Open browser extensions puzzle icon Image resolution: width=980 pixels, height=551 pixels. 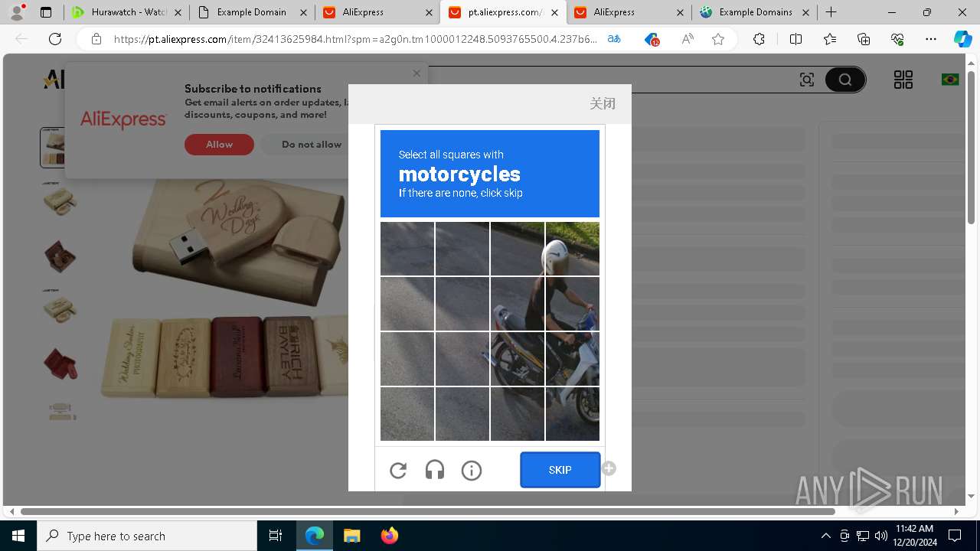click(759, 39)
